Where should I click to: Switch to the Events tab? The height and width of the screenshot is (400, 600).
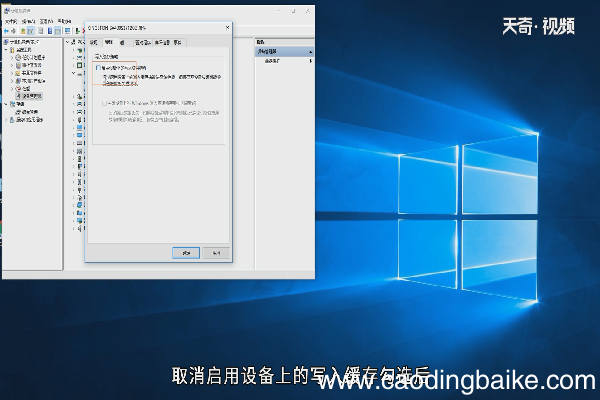(x=178, y=42)
